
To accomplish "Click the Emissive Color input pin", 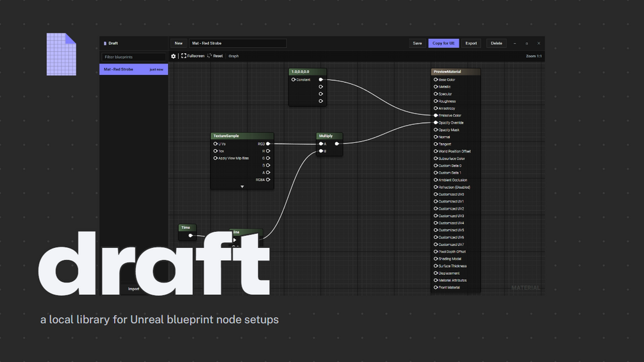I will tap(436, 115).
